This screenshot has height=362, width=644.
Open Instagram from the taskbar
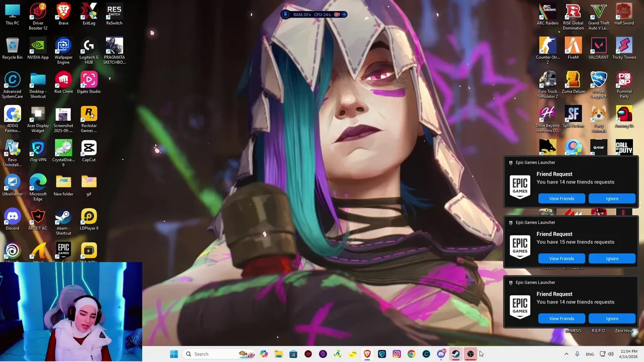coord(396,354)
